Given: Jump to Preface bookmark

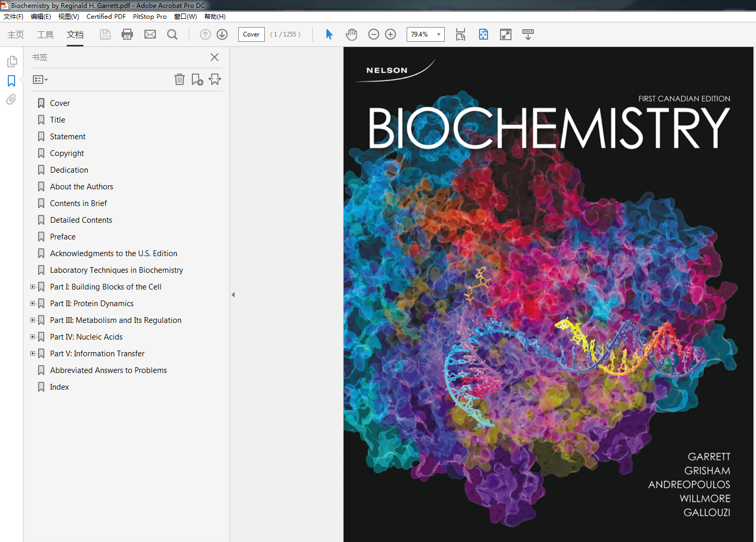Looking at the screenshot, I should 63,237.
